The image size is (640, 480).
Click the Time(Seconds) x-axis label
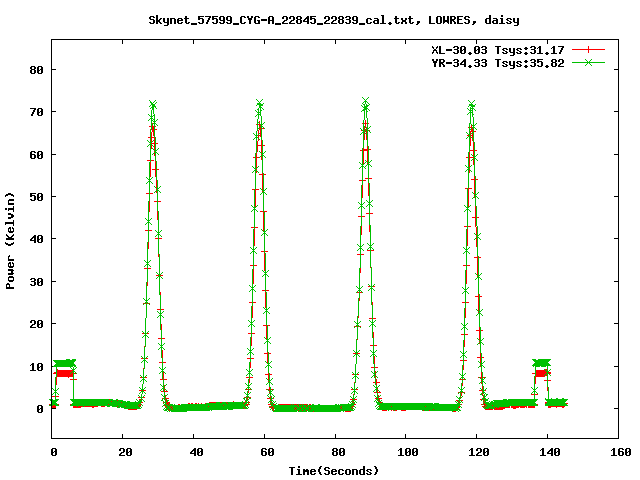[333, 471]
